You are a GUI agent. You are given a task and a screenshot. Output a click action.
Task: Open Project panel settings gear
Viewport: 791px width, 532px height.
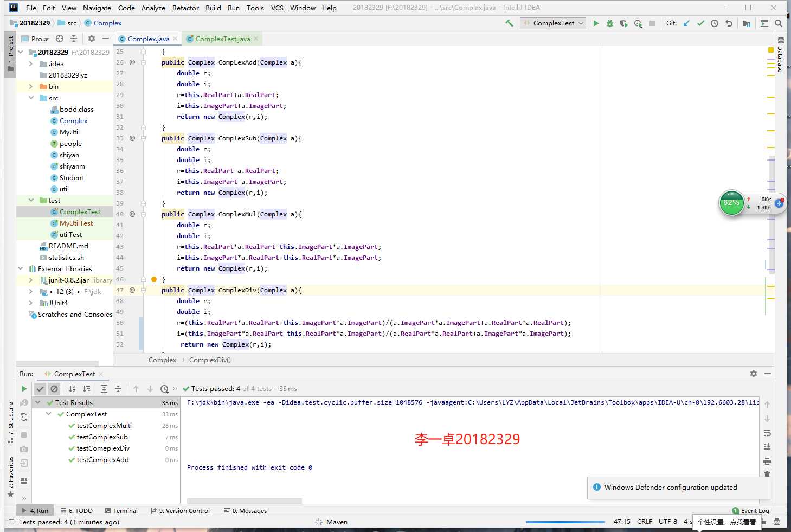pyautogui.click(x=92, y=39)
